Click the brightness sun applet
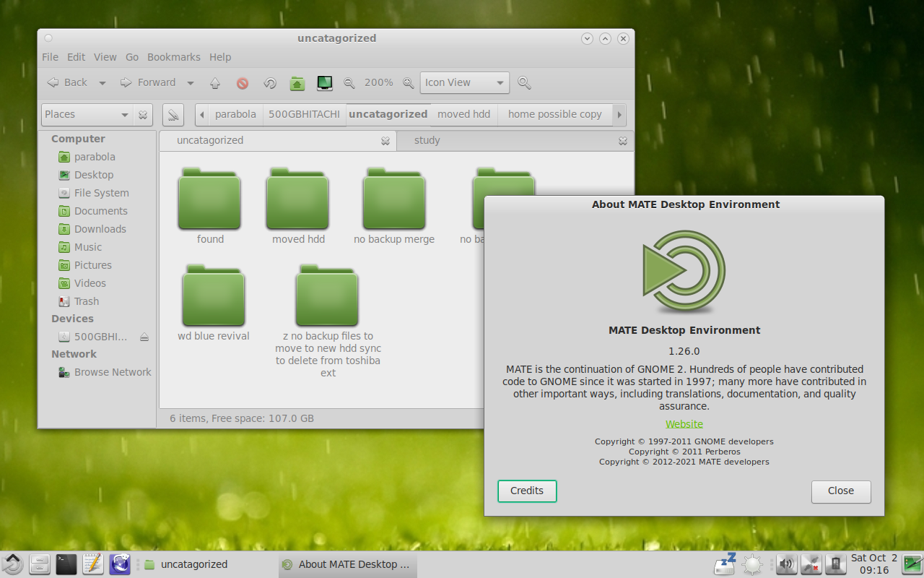The width and height of the screenshot is (924, 578). coord(752,564)
